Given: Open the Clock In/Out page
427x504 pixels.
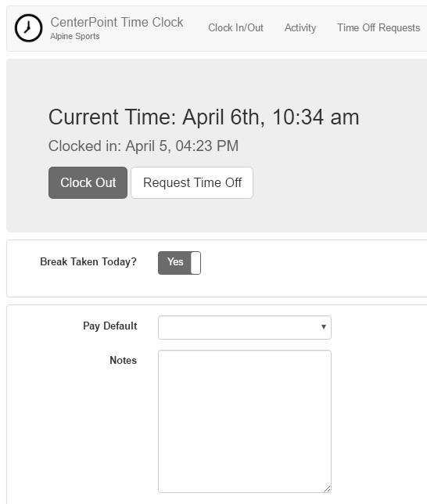Looking at the screenshot, I should (235, 27).
